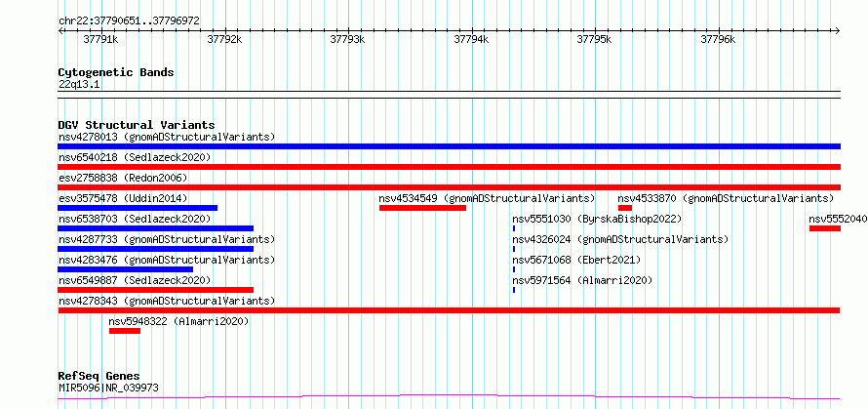
Task: Click the red nsv5552040 variant bar
Action: point(825,228)
